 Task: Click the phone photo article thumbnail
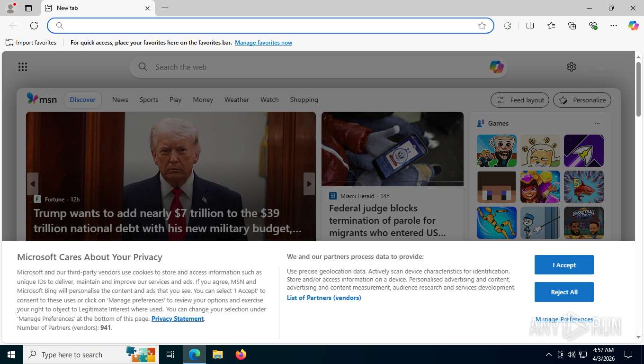coord(393,149)
